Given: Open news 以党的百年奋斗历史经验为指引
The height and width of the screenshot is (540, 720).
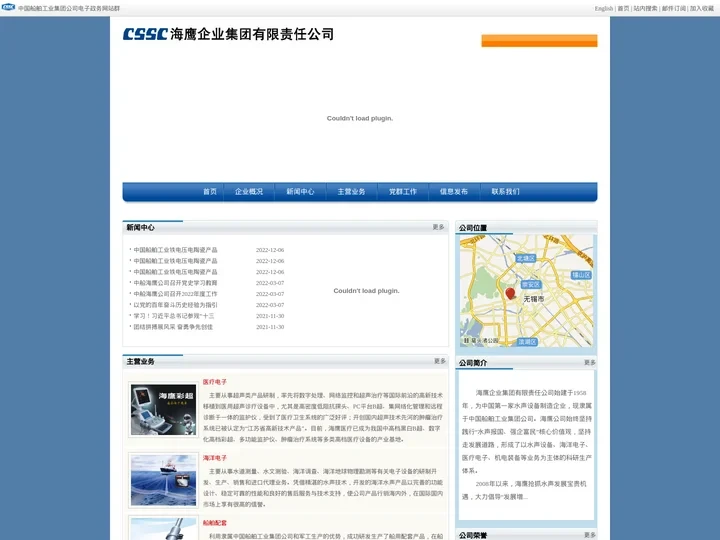Looking at the screenshot, I should pyautogui.click(x=175, y=305).
